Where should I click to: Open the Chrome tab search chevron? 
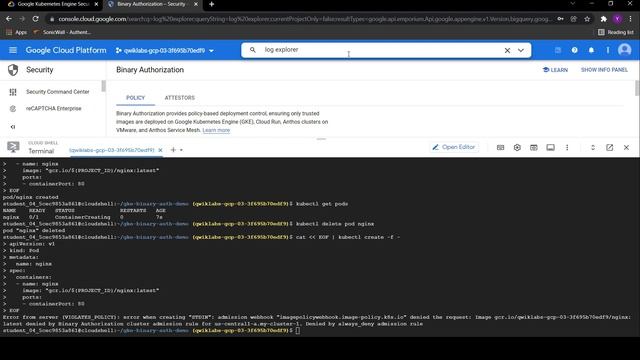coord(573,4)
